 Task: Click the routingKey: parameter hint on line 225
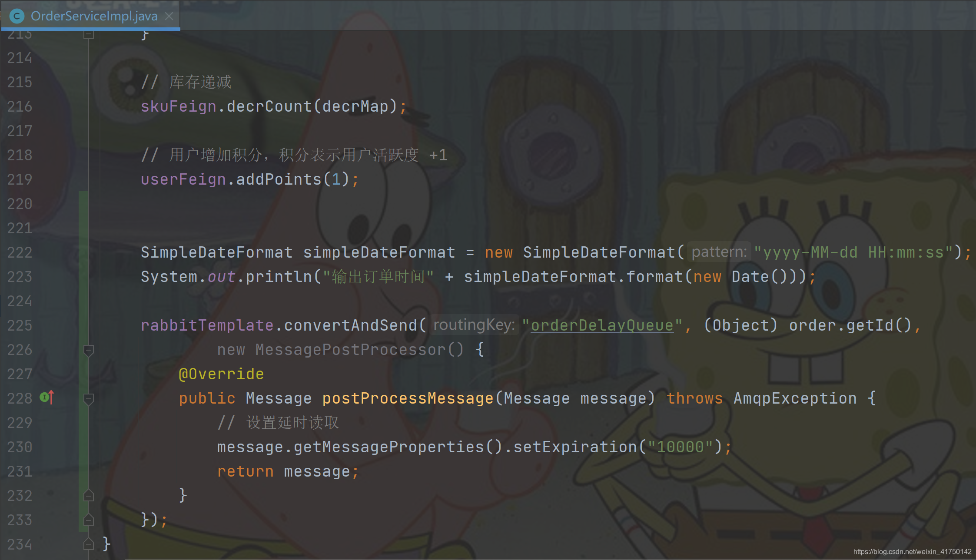coord(474,325)
